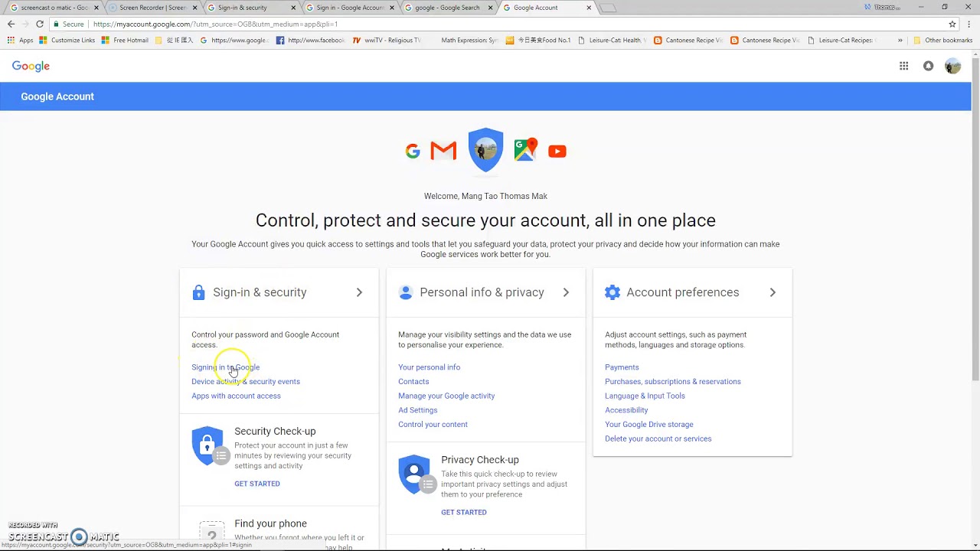Open the account profile avatar in the header
Viewport: 980px width, 551px height.
[x=952, y=66]
